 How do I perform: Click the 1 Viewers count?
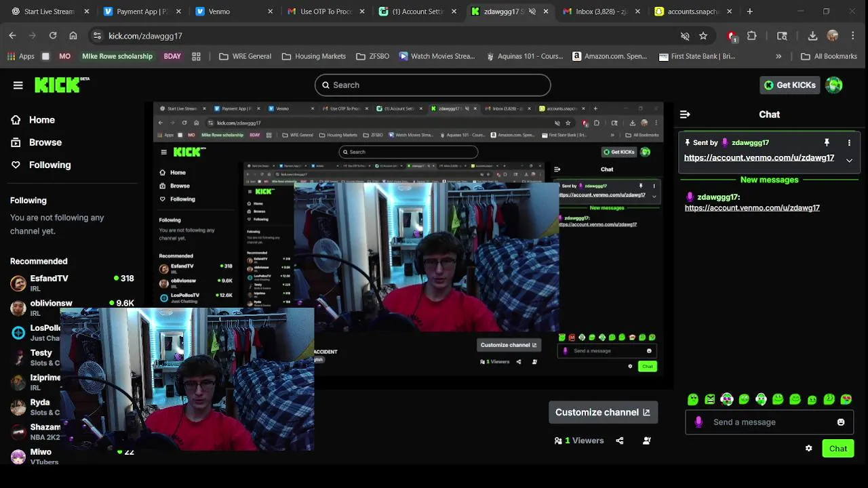coord(578,441)
